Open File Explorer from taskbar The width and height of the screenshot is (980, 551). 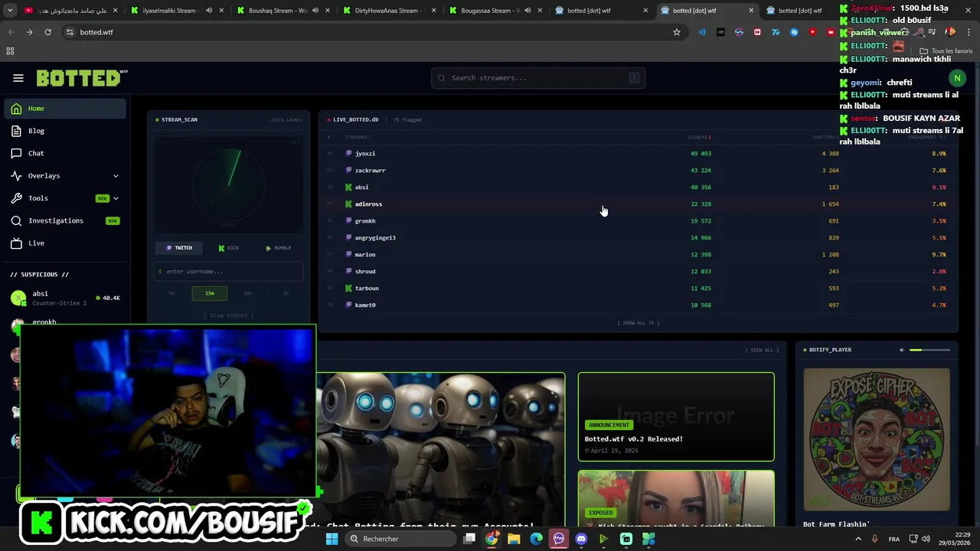pyautogui.click(x=514, y=539)
